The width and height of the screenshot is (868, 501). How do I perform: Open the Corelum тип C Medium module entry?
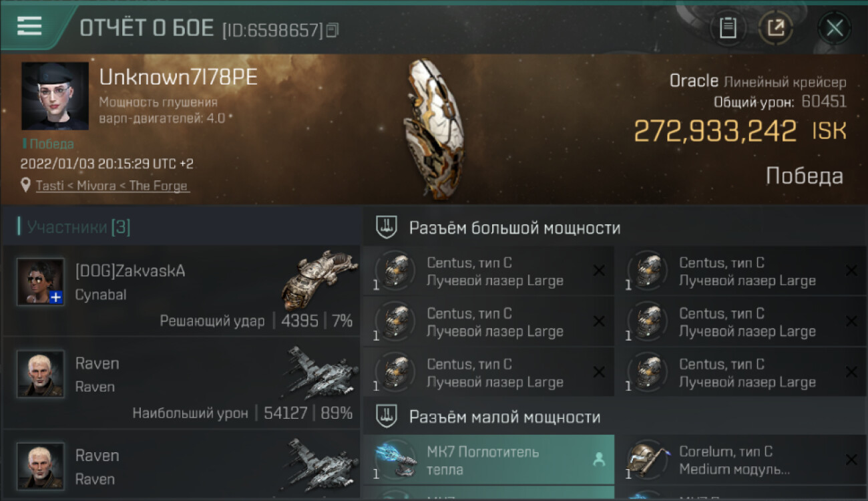tap(740, 460)
